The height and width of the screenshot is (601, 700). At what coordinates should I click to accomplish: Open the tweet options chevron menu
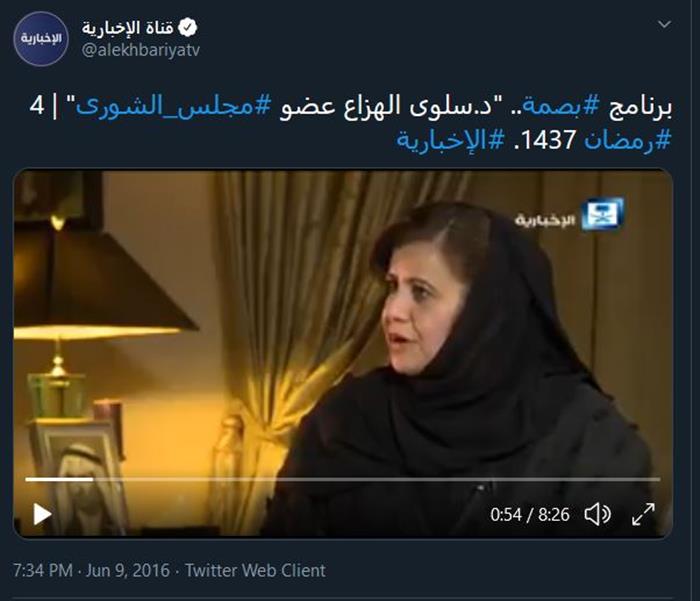coord(664,24)
